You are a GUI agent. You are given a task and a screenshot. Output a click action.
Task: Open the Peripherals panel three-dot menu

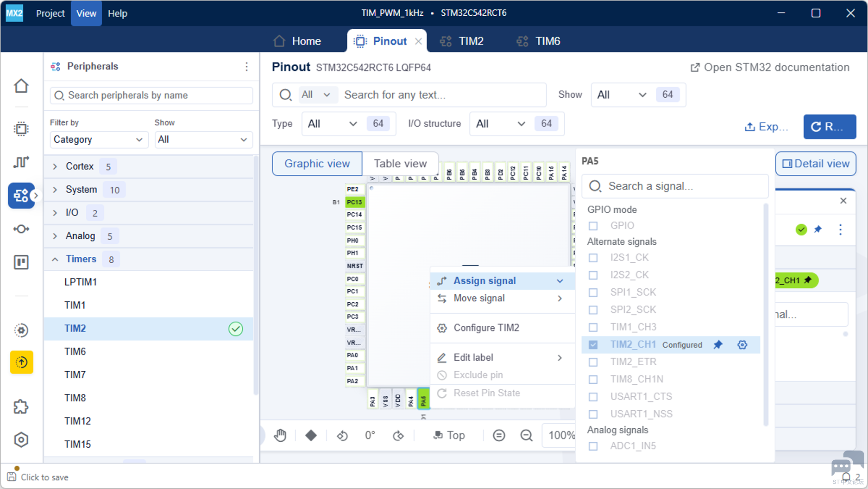click(x=246, y=67)
